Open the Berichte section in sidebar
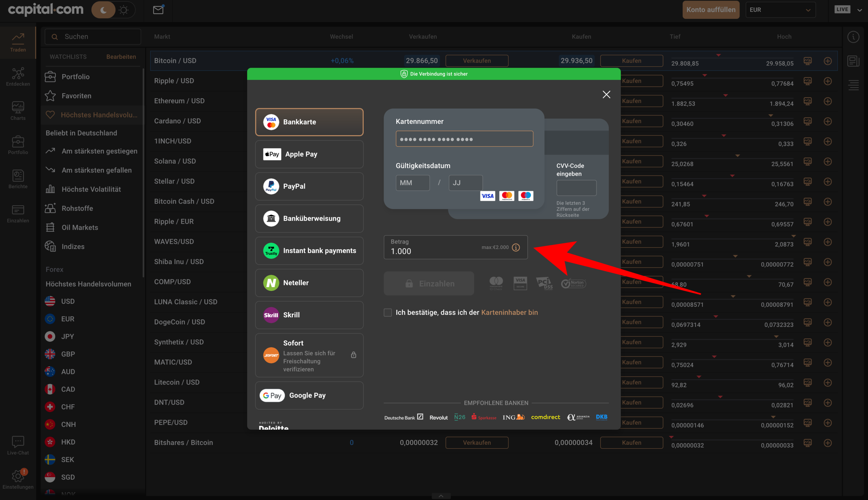The height and width of the screenshot is (500, 868). 18,179
